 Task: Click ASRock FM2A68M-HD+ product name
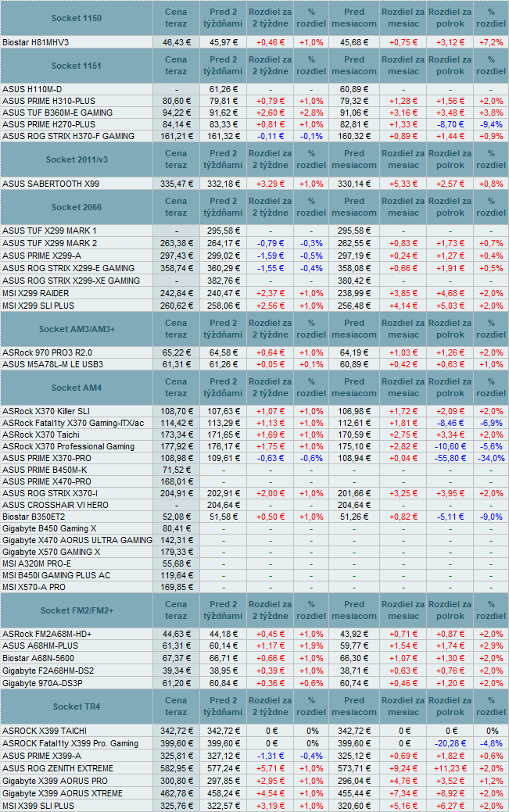tap(47, 635)
